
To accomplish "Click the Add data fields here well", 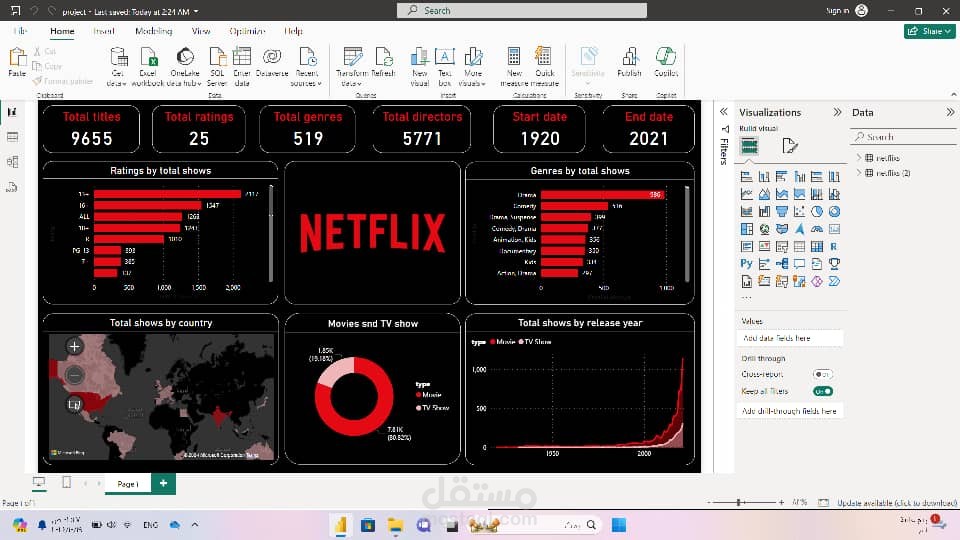I will click(790, 338).
